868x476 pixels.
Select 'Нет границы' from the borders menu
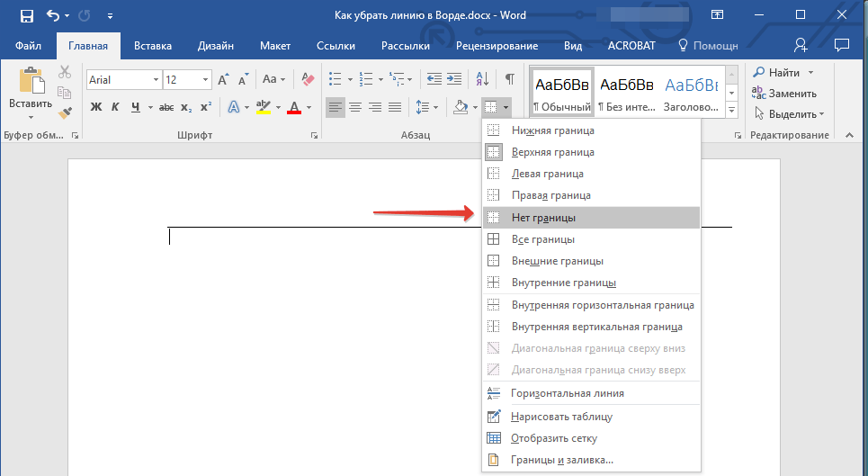(x=543, y=218)
